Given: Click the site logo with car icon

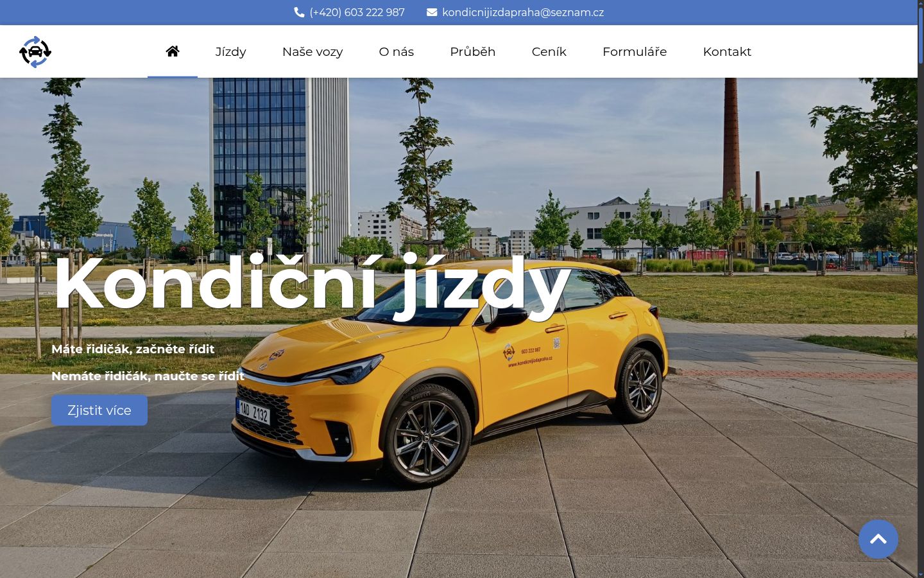Looking at the screenshot, I should click(35, 52).
